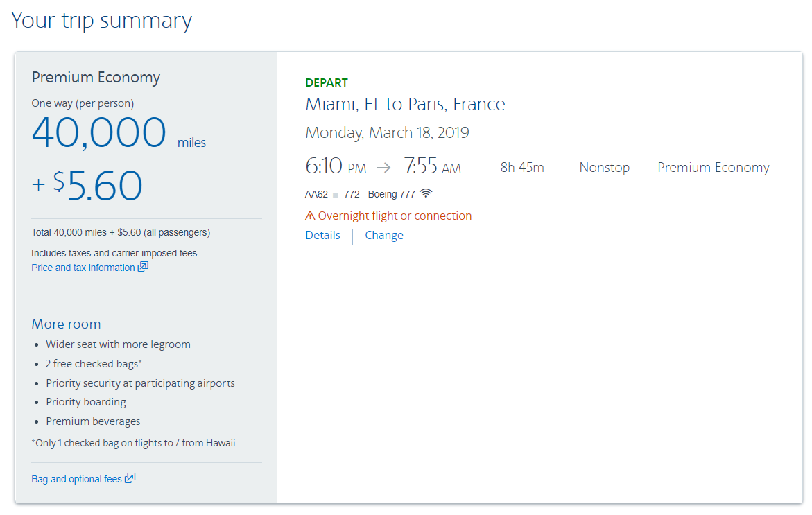
Task: Click the $5.60 fee amount
Action: pos(97,185)
